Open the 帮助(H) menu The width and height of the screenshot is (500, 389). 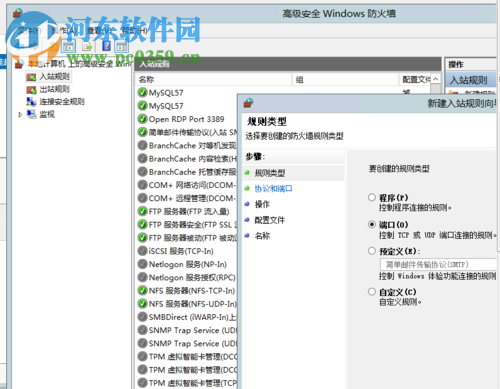(x=135, y=31)
